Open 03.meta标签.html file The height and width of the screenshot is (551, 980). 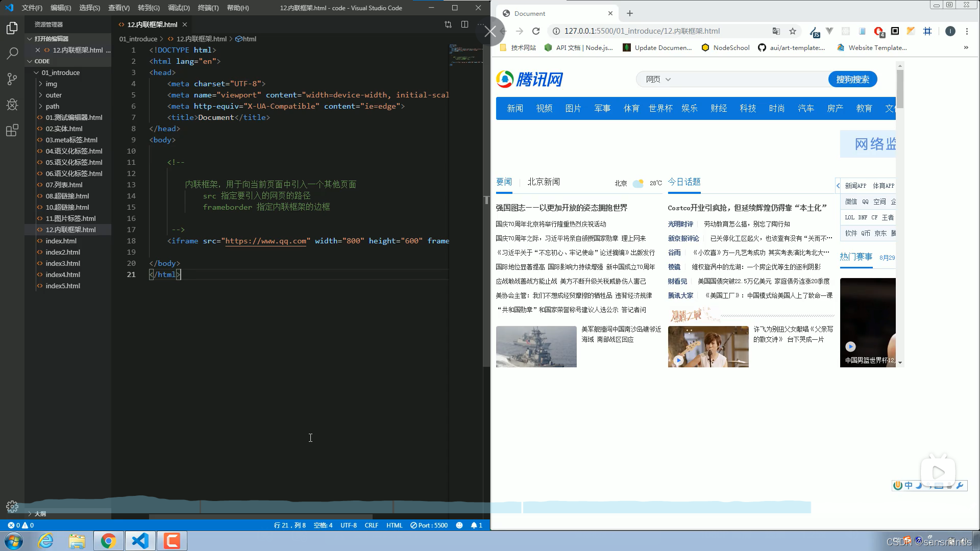coord(71,140)
